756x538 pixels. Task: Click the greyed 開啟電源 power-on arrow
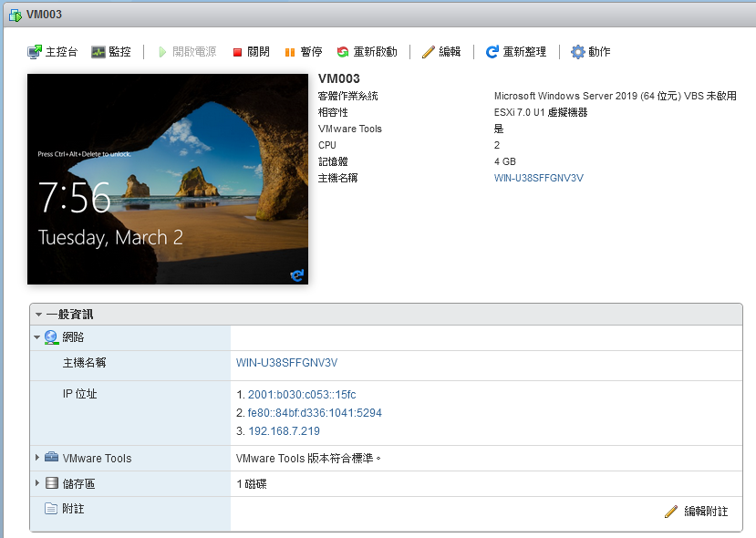[x=162, y=52]
